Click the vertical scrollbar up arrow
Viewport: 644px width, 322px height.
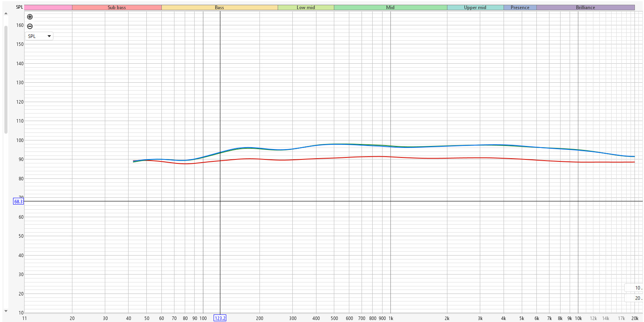click(6, 13)
